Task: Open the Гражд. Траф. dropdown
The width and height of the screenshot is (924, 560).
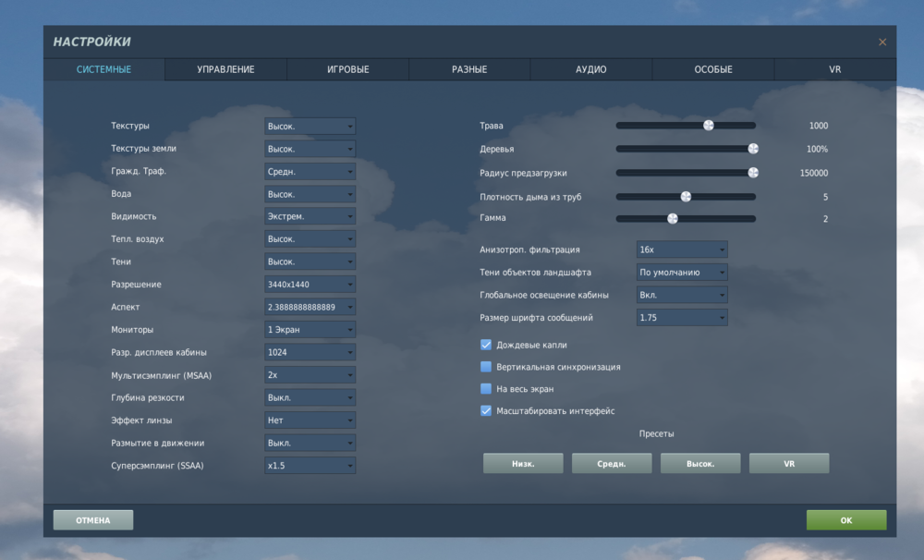Action: click(x=310, y=172)
